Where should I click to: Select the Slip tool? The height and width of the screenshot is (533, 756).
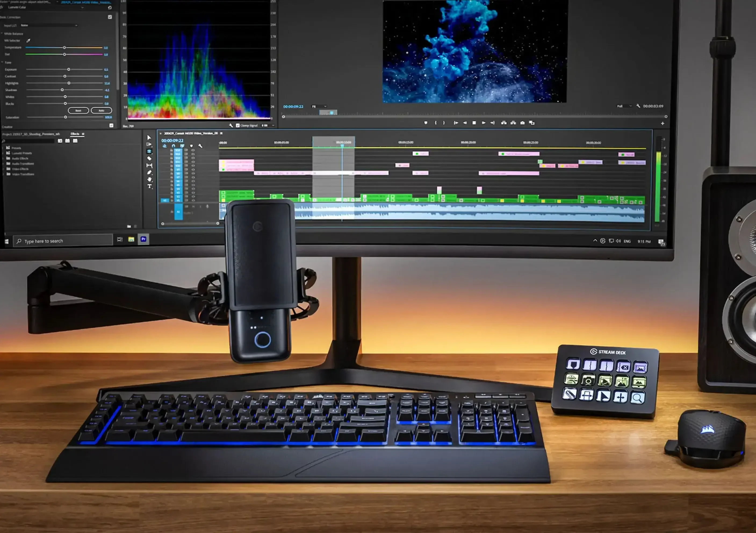[x=149, y=165]
